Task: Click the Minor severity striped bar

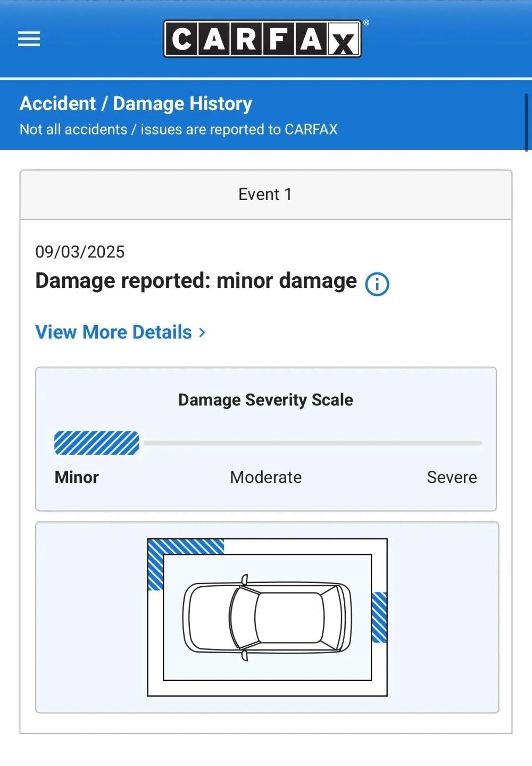Action: [97, 443]
